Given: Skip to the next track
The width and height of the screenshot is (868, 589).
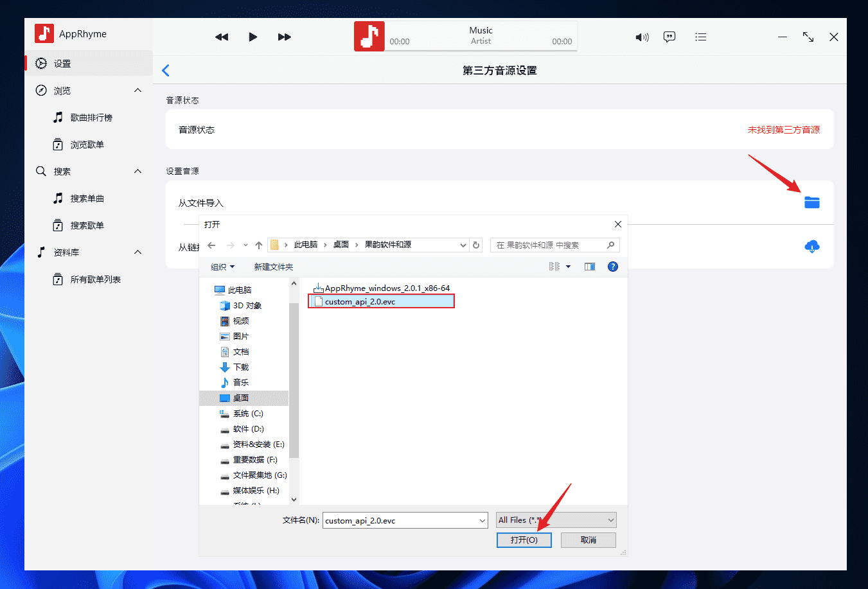Looking at the screenshot, I should click(x=285, y=37).
